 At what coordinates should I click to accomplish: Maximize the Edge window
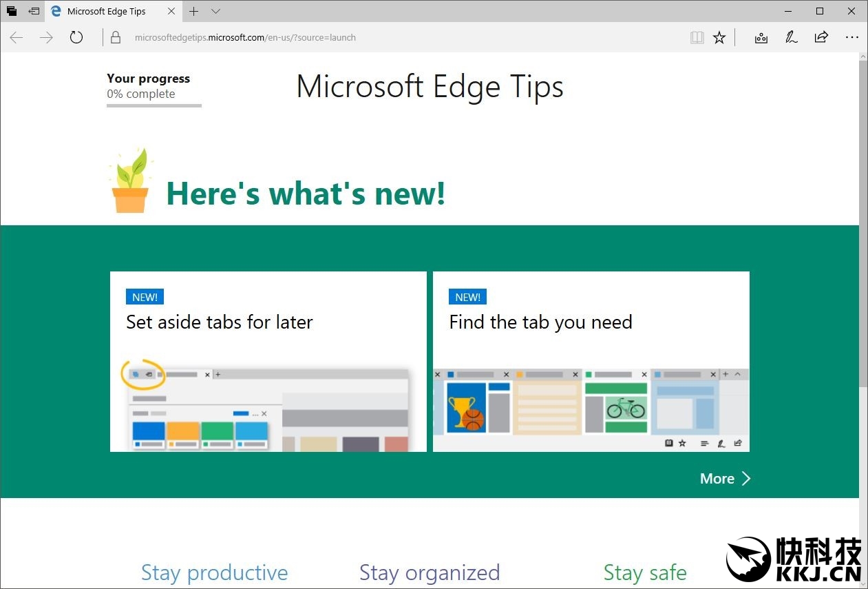coord(820,11)
